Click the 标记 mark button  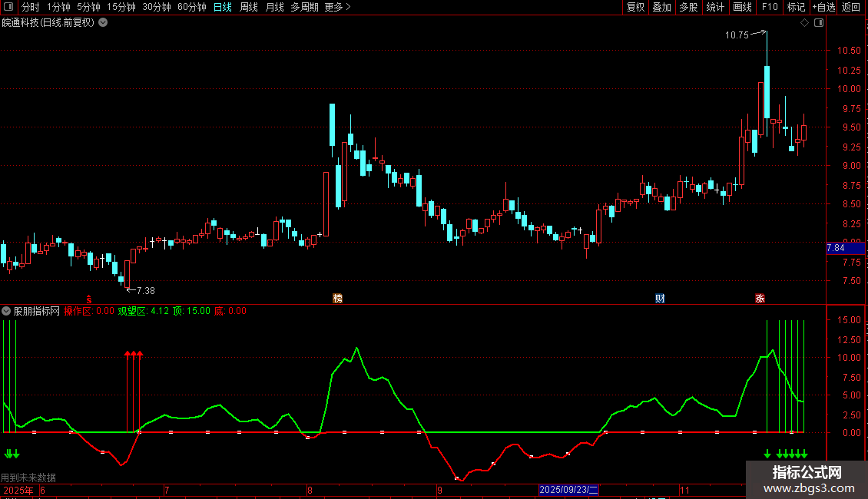(x=796, y=7)
